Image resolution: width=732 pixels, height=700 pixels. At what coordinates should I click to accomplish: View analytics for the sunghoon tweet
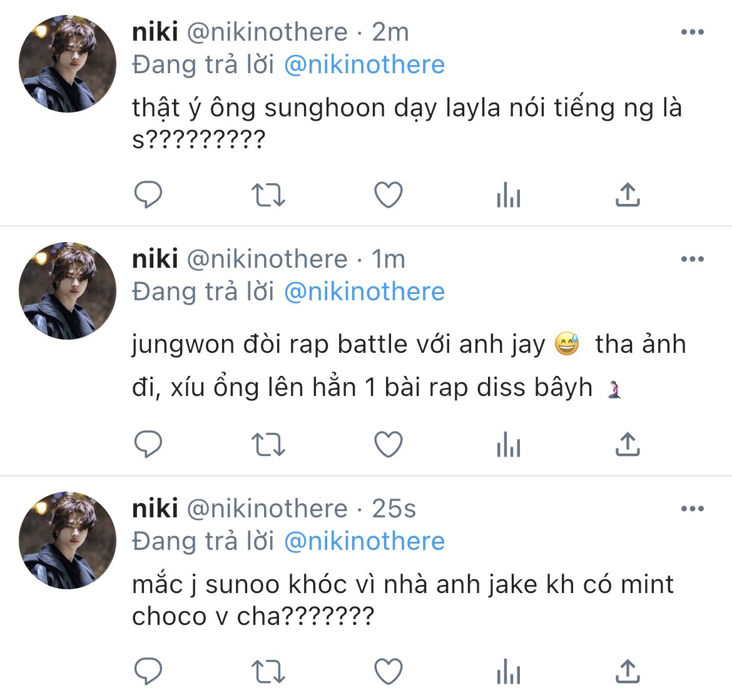(x=509, y=194)
